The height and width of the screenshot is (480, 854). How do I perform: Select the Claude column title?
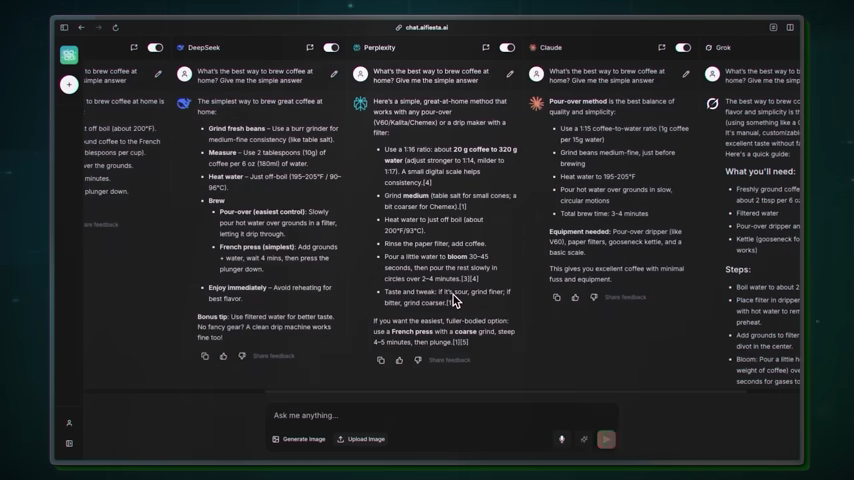[551, 47]
